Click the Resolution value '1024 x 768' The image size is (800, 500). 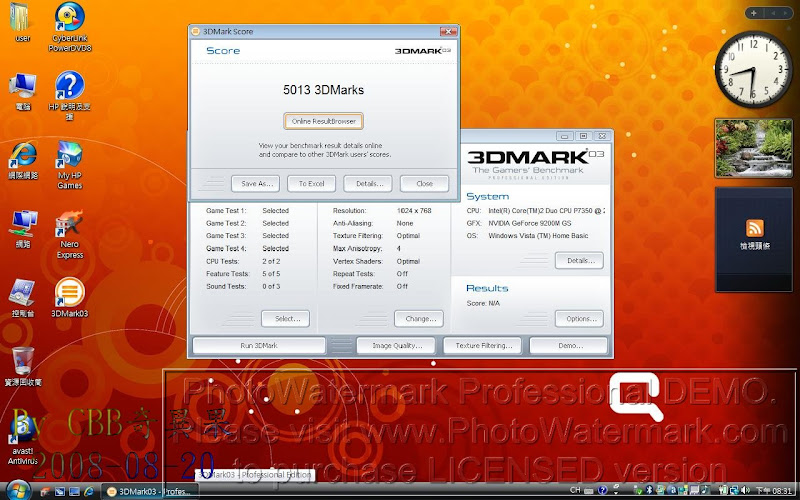click(414, 210)
